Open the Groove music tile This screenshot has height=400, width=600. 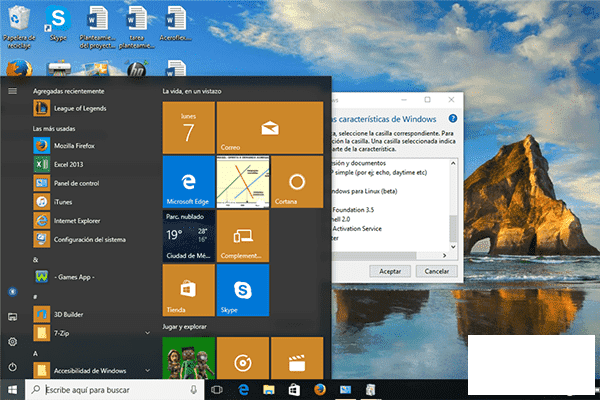tap(243, 358)
